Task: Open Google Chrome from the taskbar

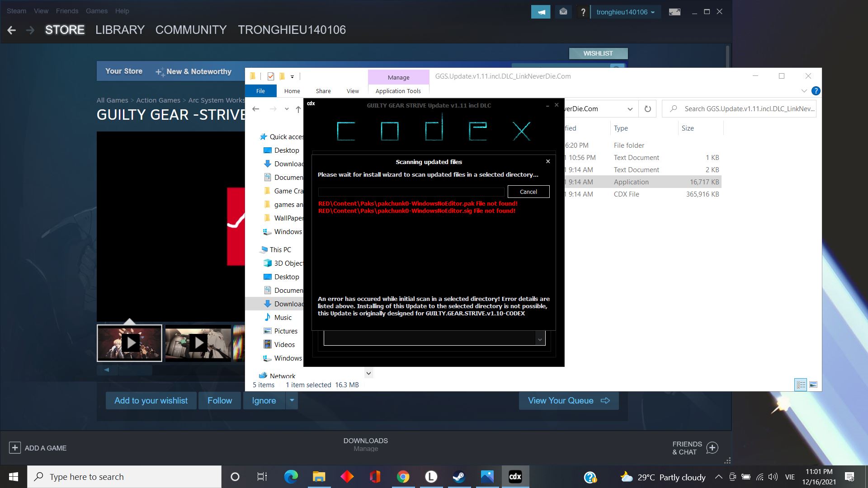Action: point(403,476)
